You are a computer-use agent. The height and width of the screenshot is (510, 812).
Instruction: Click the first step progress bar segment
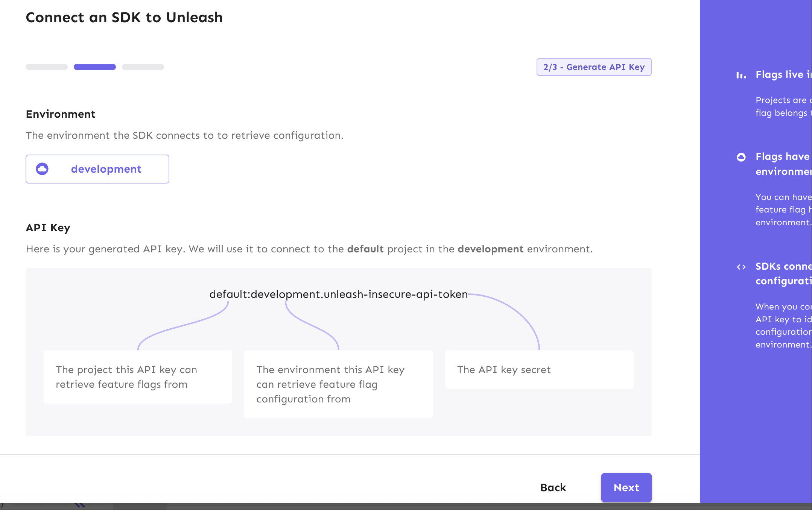(47, 67)
